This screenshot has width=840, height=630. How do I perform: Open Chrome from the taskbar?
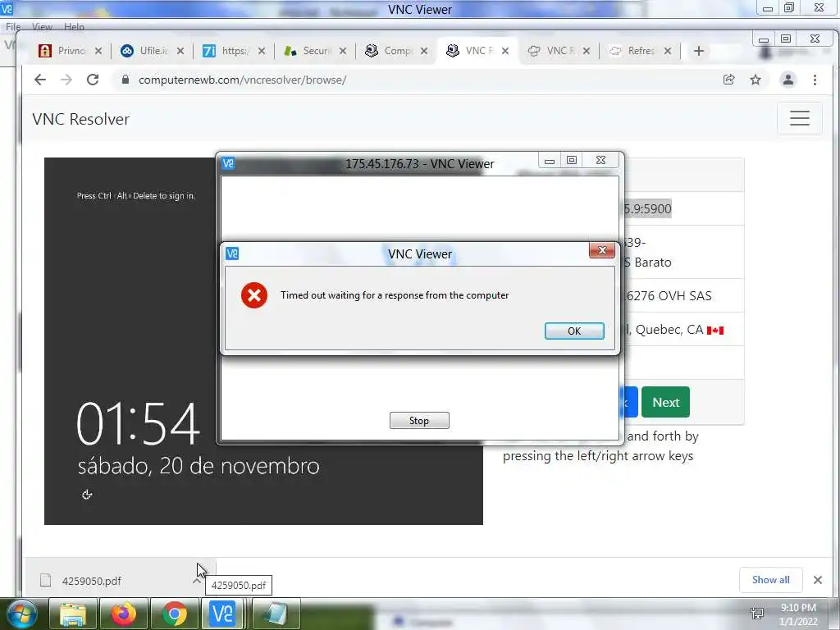tap(174, 614)
